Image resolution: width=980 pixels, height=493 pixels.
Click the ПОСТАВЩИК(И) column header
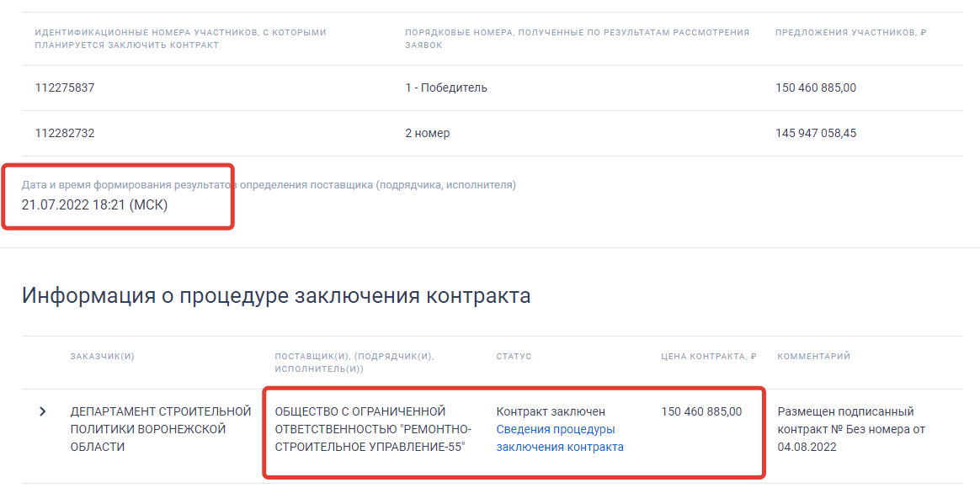[x=354, y=363]
